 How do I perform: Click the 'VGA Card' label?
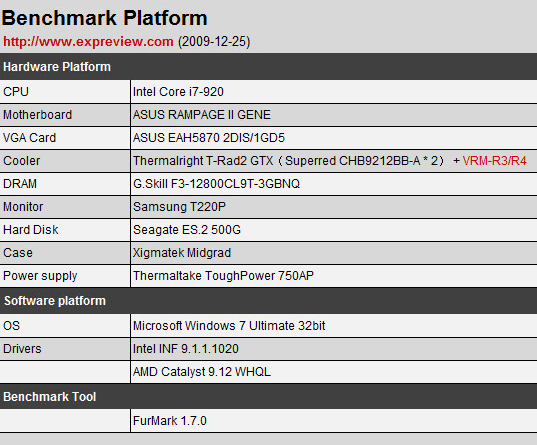29,138
